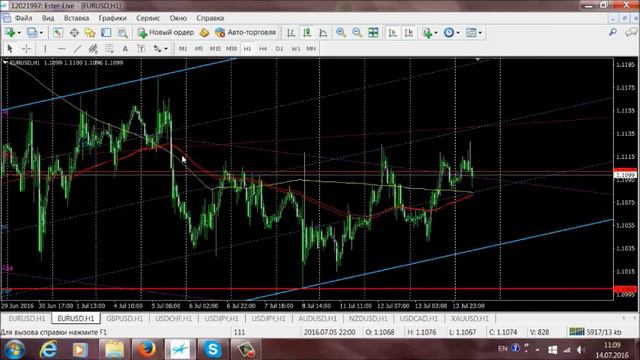The width and height of the screenshot is (640, 360).
Task: Switch chart to M5 timeframe
Action: [x=199, y=49]
